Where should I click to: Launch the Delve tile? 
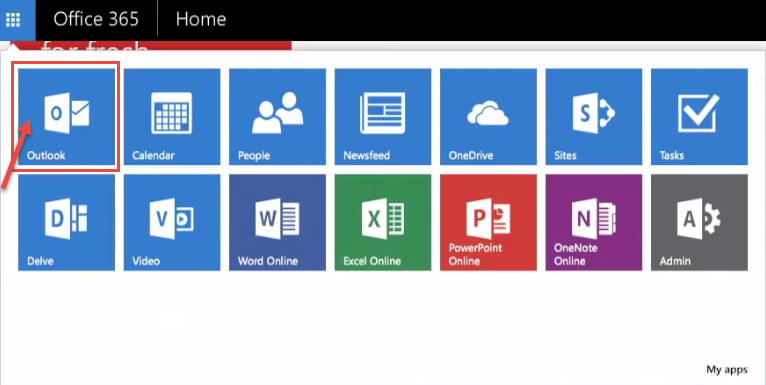click(66, 222)
